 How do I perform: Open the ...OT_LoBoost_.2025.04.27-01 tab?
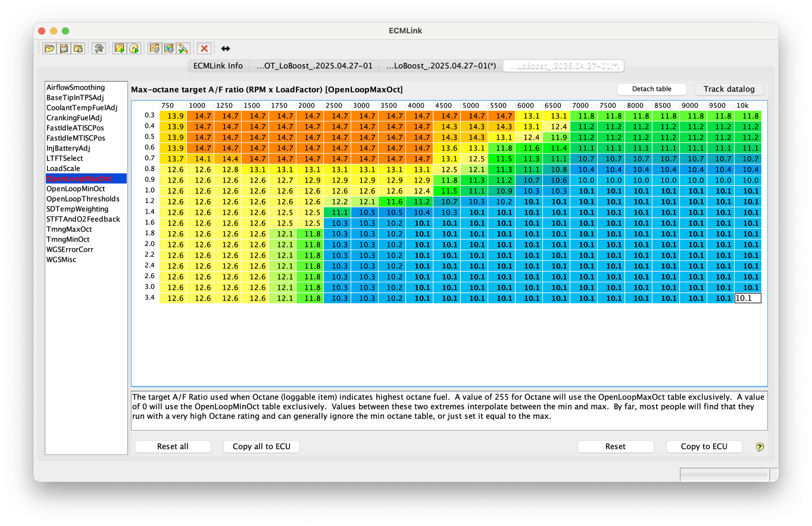[314, 66]
